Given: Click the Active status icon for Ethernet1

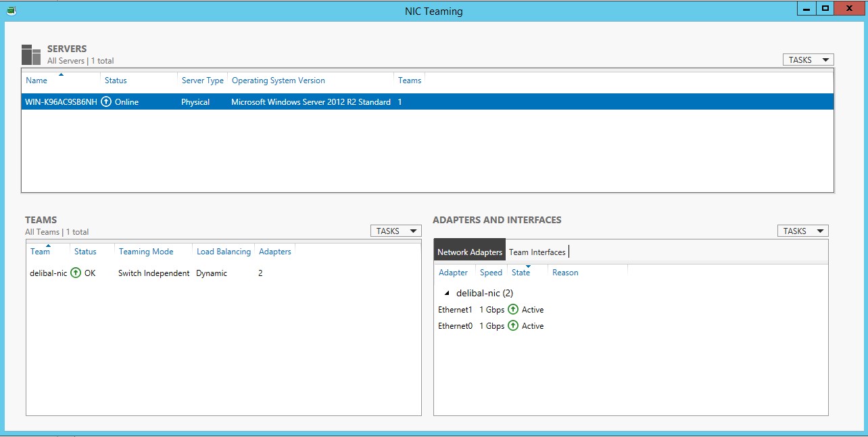Looking at the screenshot, I should pyautogui.click(x=513, y=310).
